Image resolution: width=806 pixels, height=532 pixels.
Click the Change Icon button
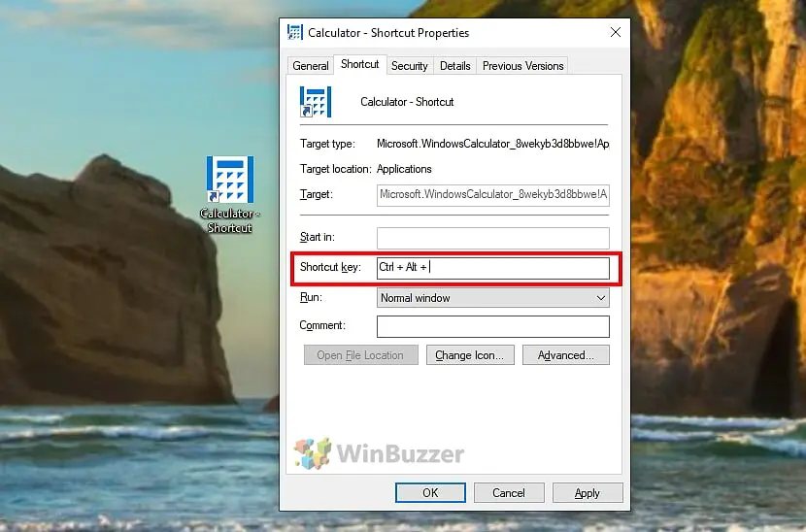[470, 355]
